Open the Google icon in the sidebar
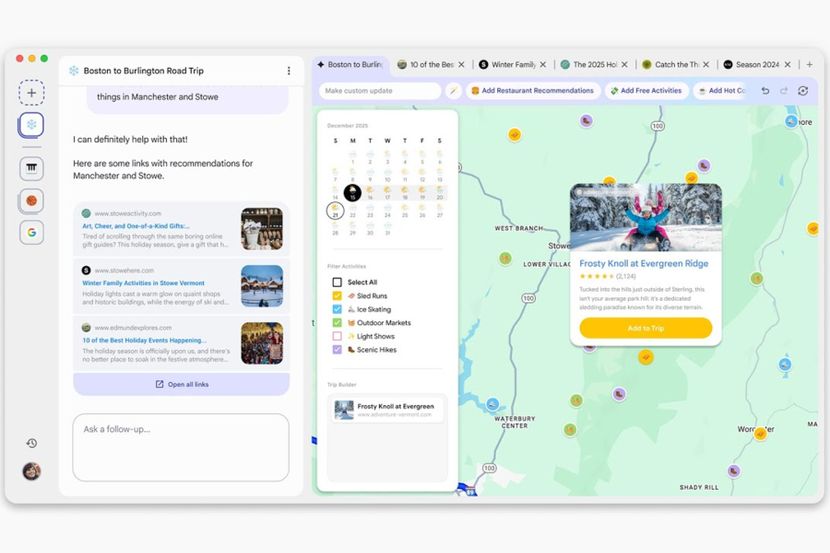Viewport: 830px width, 553px height. 31,232
